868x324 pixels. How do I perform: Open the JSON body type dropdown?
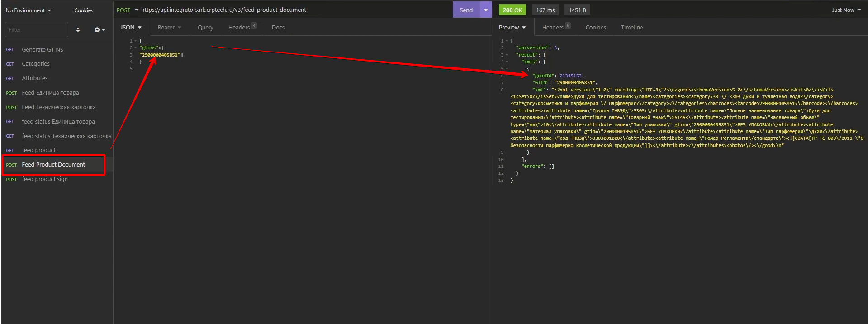pos(131,28)
